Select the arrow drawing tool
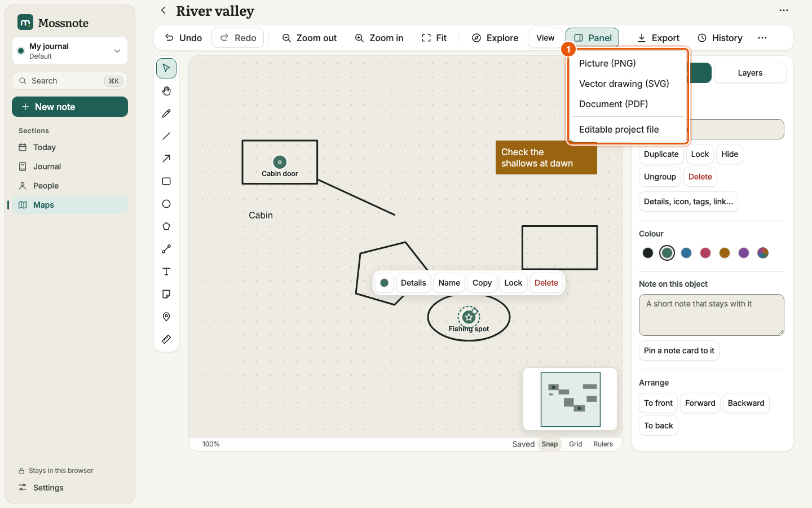This screenshot has width=812, height=508. pyautogui.click(x=166, y=159)
